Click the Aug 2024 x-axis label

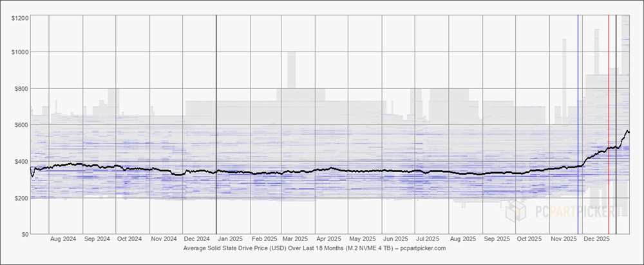63,239
